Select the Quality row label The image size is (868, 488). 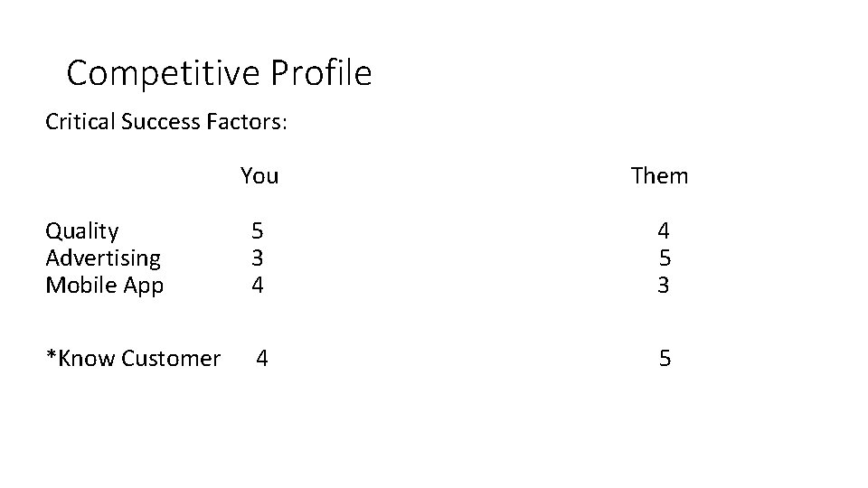click(82, 231)
